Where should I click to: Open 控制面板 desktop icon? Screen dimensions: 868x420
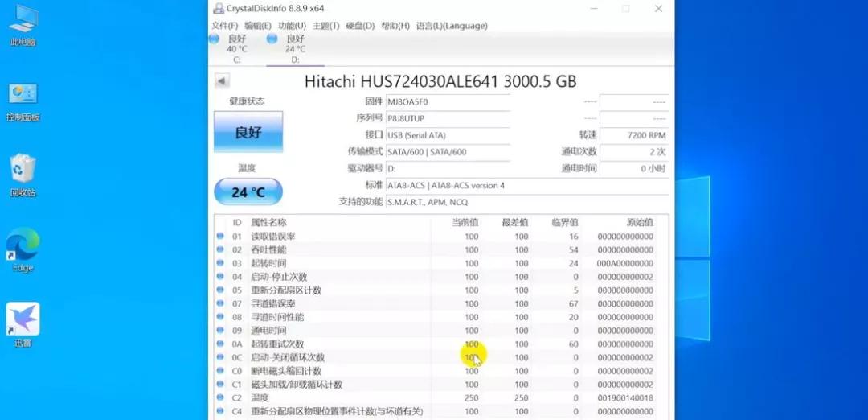pos(23,101)
